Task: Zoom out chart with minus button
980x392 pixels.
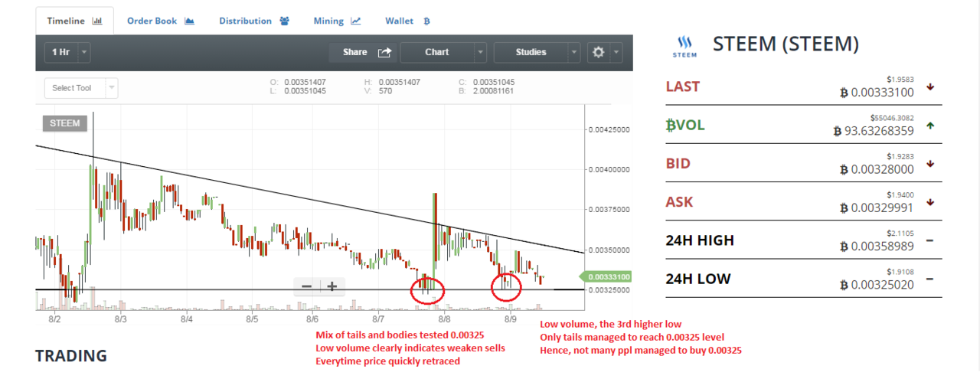Action: click(x=306, y=286)
